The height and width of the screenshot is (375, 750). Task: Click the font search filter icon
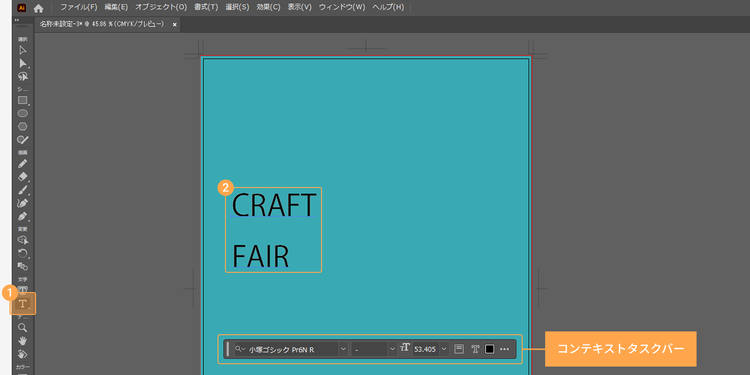pos(239,349)
